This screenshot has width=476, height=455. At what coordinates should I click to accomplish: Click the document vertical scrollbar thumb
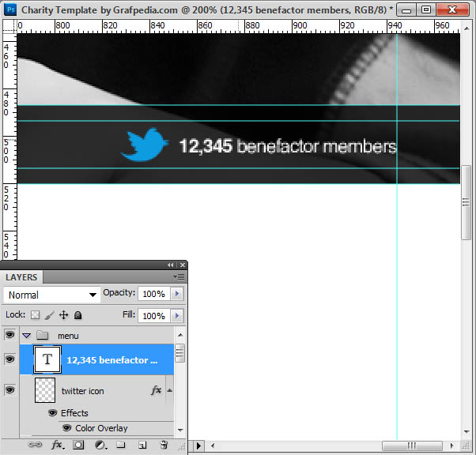(x=466, y=202)
